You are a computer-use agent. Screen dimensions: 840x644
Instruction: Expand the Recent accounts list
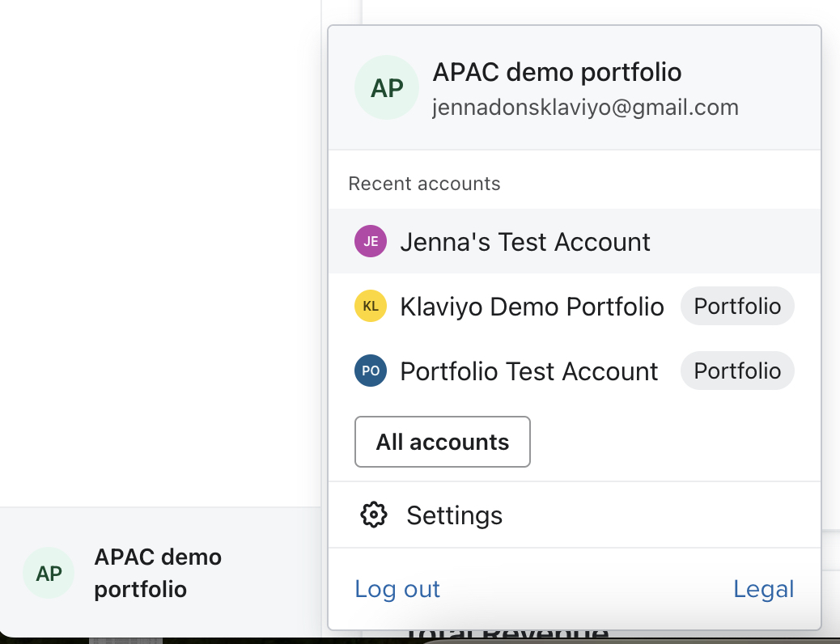click(x=424, y=183)
